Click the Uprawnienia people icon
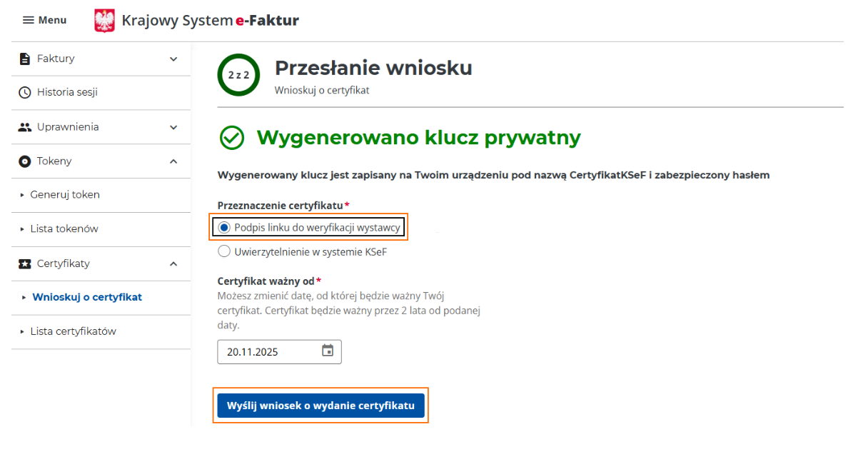The width and height of the screenshot is (868, 452). click(25, 127)
